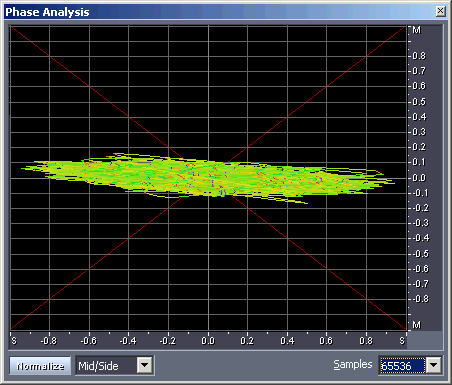Image resolution: width=452 pixels, height=385 pixels.
Task: Select the 65536 samples input field
Action: [x=403, y=366]
